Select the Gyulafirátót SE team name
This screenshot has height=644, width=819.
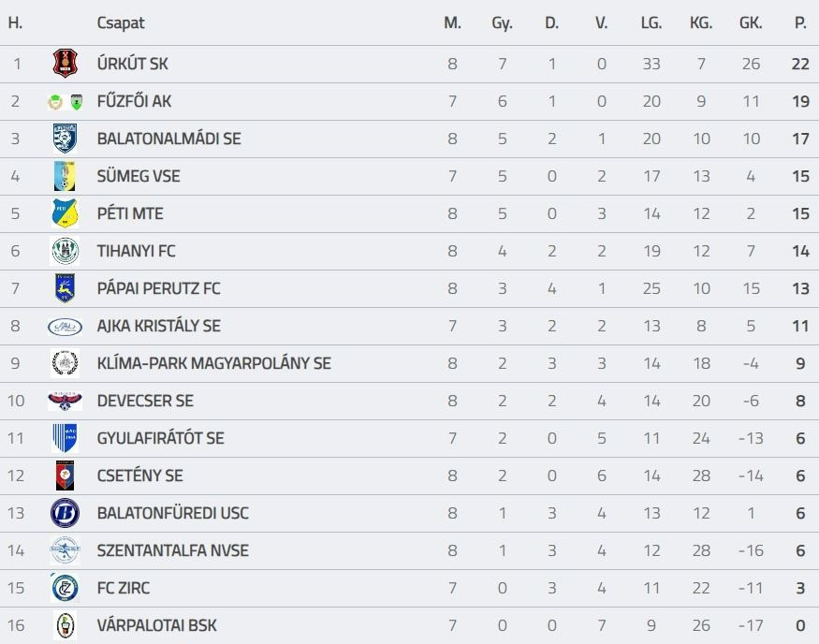coord(160,438)
